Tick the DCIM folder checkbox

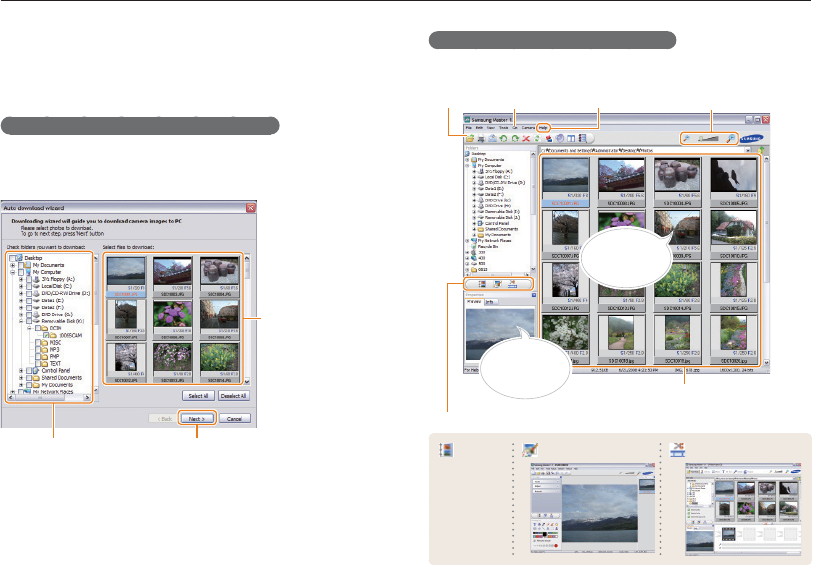pos(38,329)
